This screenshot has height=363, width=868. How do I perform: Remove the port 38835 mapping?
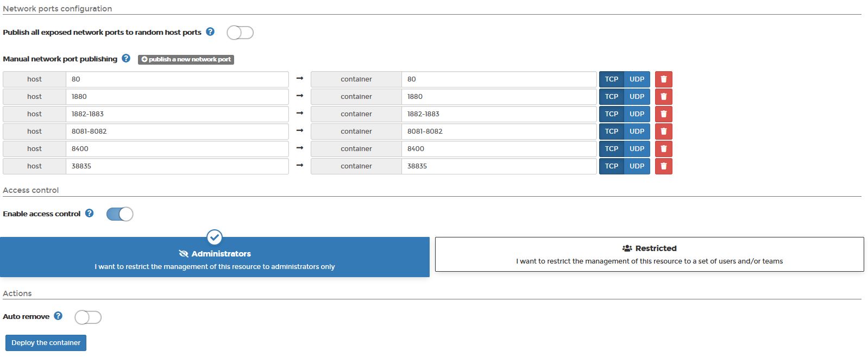(x=663, y=166)
